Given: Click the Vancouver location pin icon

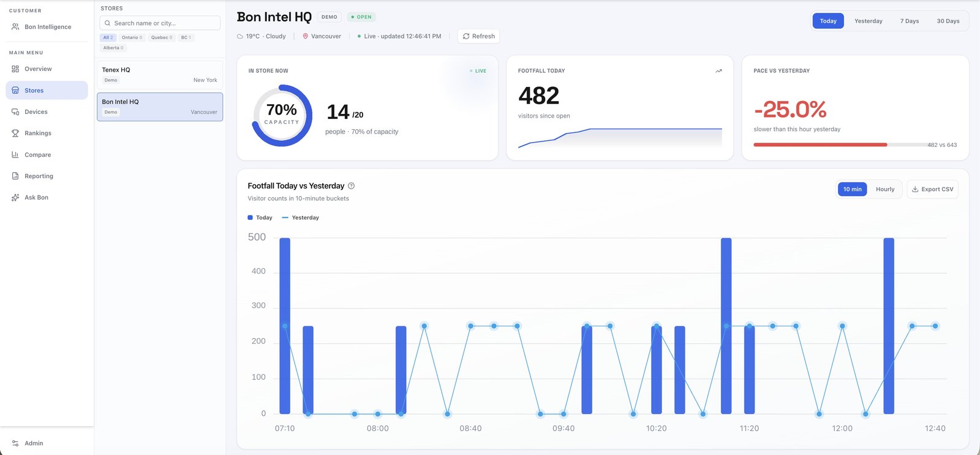Looking at the screenshot, I should point(306,37).
